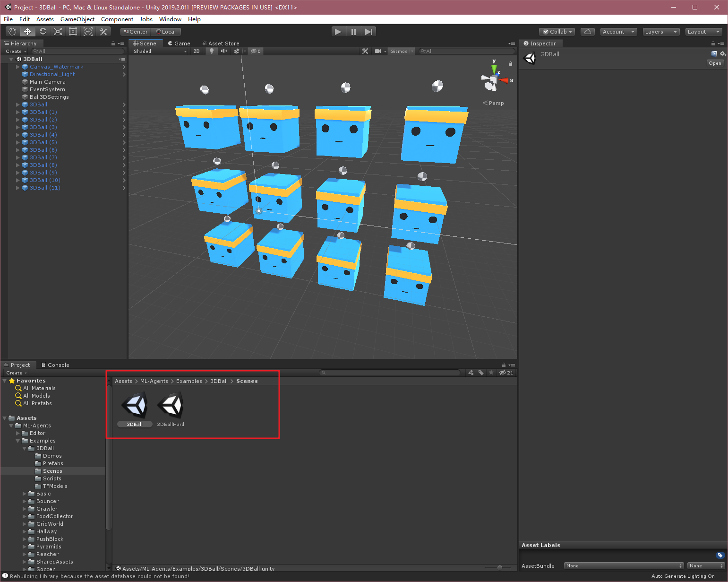Select the 3DBallHard scene asset
Image resolution: width=728 pixels, height=582 pixels.
pyautogui.click(x=171, y=409)
